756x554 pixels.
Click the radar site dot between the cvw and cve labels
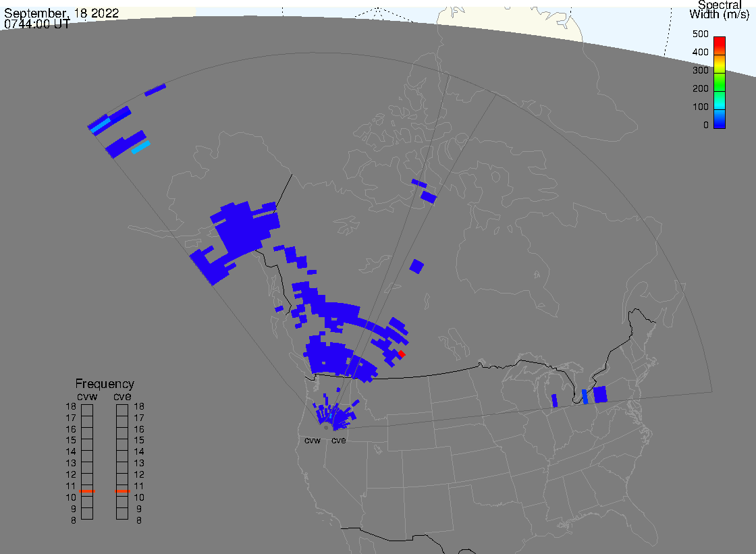coord(326,428)
